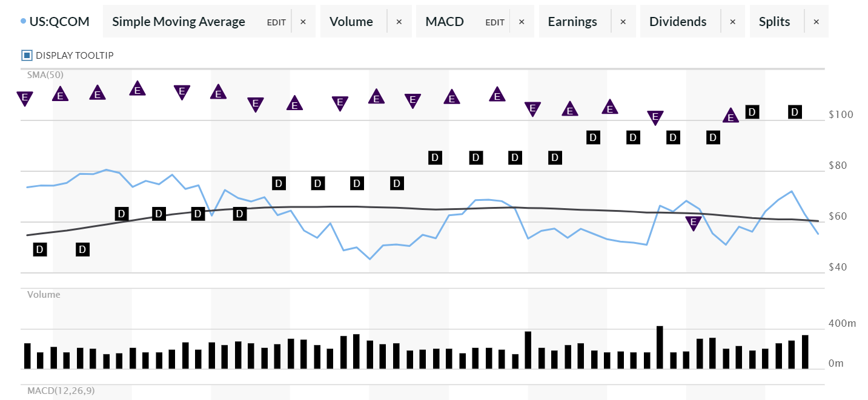Select the Volume indicator tab

coord(351,21)
